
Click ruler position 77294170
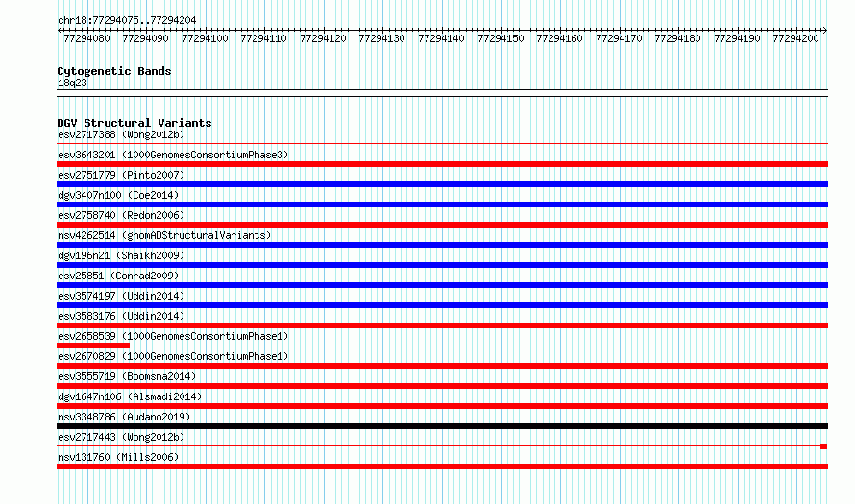[619, 38]
